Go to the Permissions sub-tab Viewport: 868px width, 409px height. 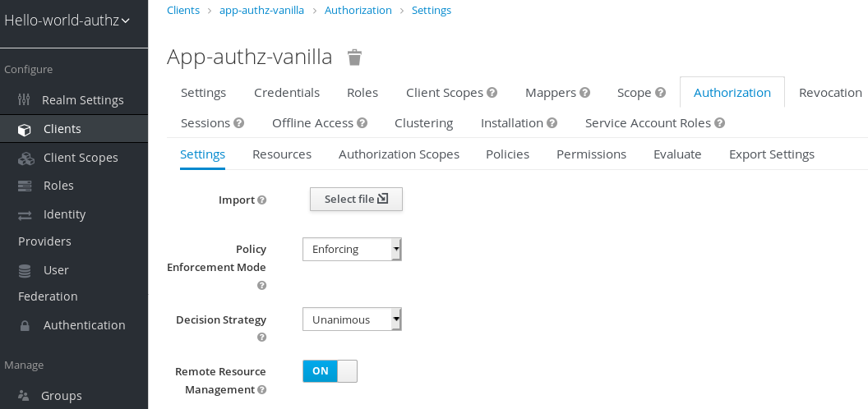point(591,154)
